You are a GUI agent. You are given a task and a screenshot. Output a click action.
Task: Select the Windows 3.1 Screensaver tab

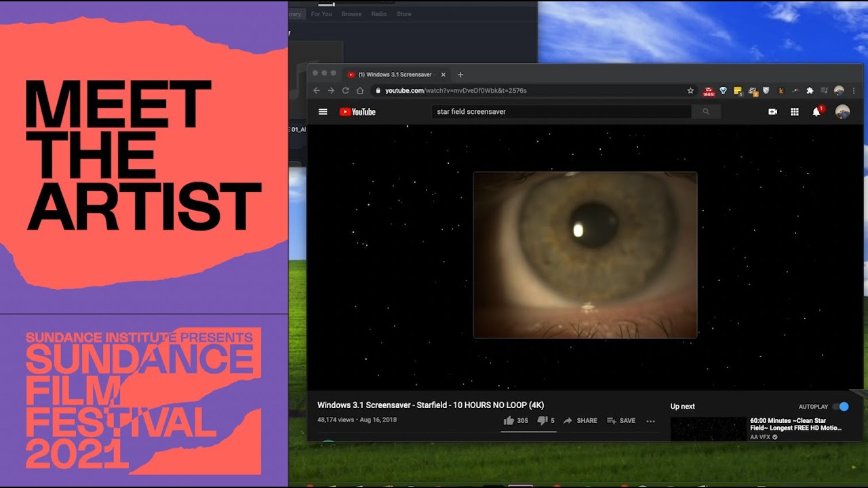coord(397,75)
